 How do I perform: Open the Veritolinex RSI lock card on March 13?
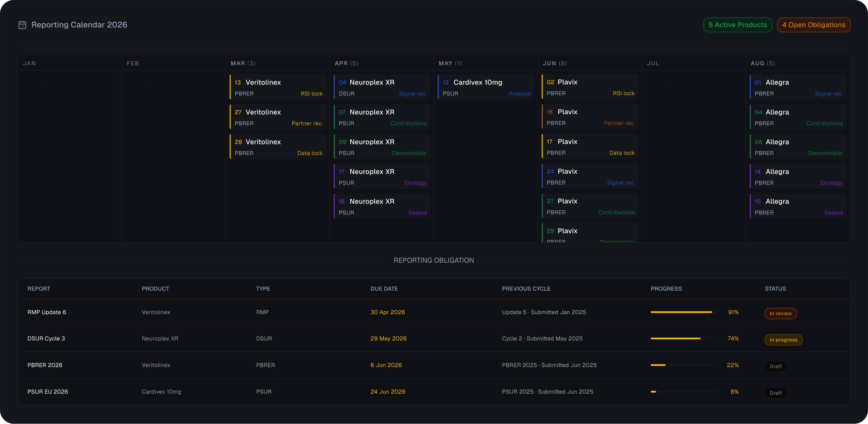pyautogui.click(x=278, y=87)
